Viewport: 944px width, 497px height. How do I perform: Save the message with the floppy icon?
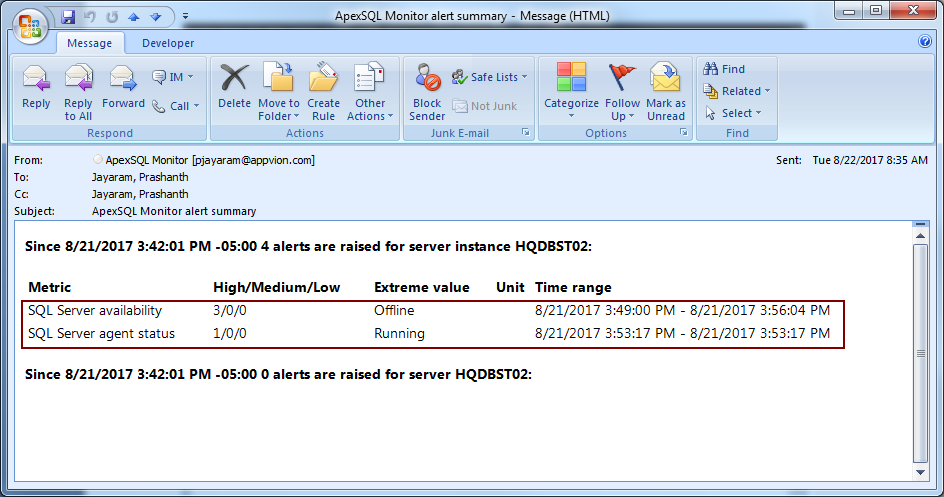(68, 17)
